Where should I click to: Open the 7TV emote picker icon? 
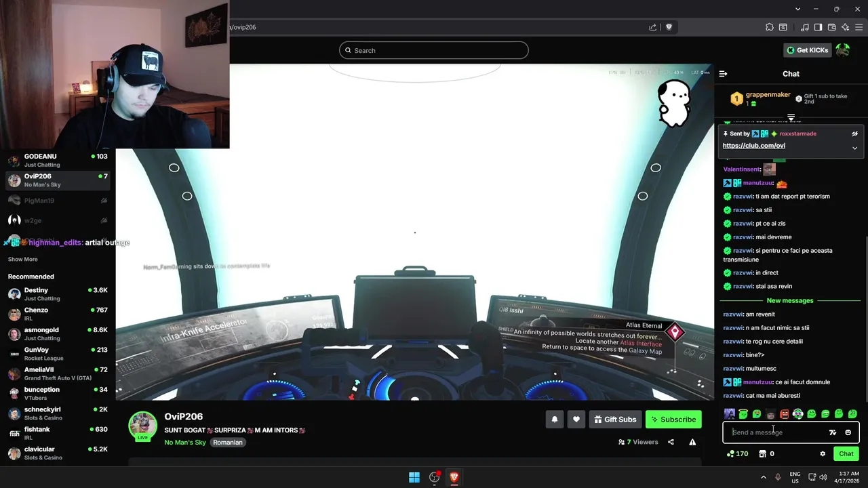click(833, 432)
